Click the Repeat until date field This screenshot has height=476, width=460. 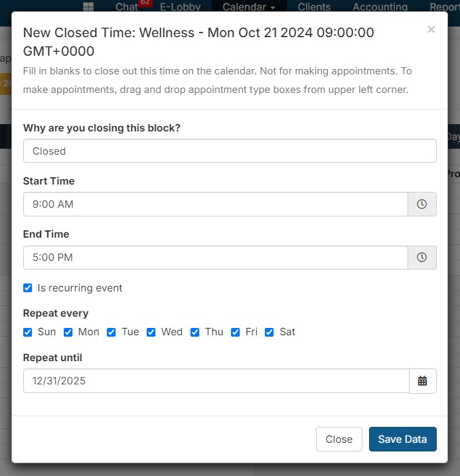216,381
